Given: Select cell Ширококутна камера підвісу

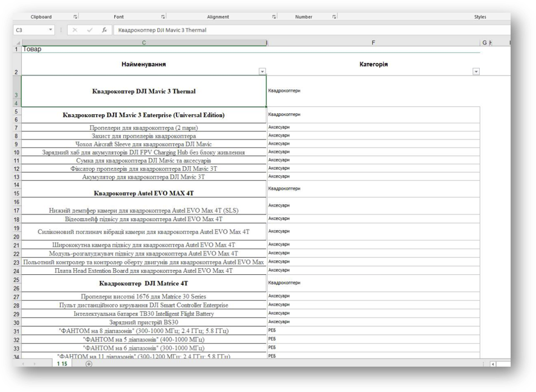Looking at the screenshot, I should (144, 245).
